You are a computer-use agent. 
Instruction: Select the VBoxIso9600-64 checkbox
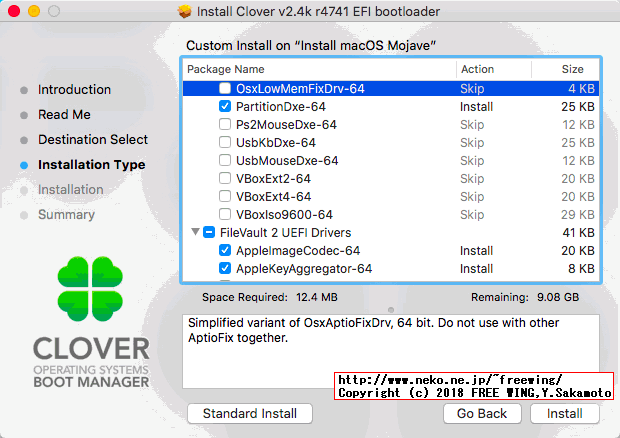225,214
